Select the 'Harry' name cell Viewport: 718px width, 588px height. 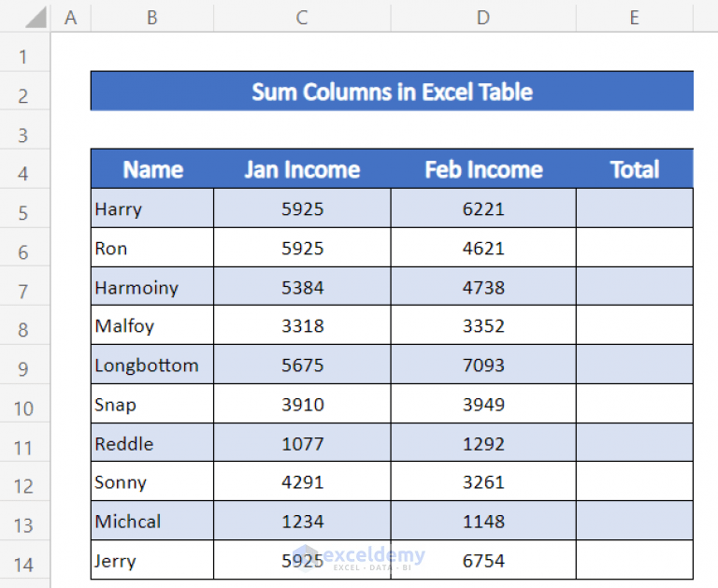pos(152,208)
